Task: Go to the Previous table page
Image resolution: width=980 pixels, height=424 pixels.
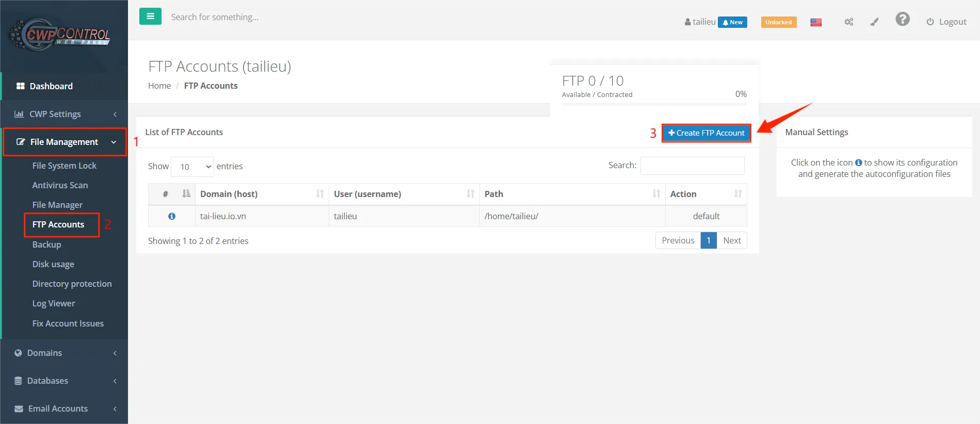Action: (x=678, y=240)
